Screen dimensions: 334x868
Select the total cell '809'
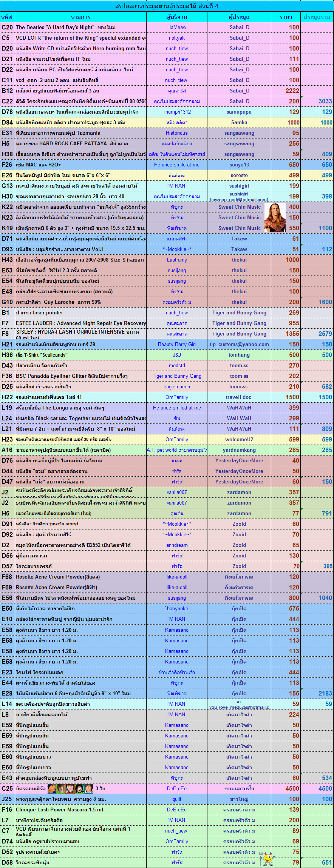point(317,429)
